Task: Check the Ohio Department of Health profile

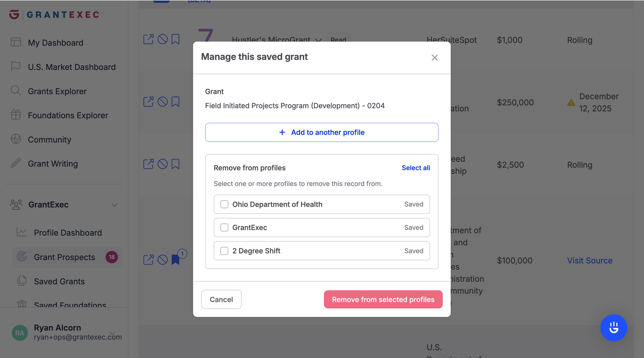Action: tap(224, 204)
